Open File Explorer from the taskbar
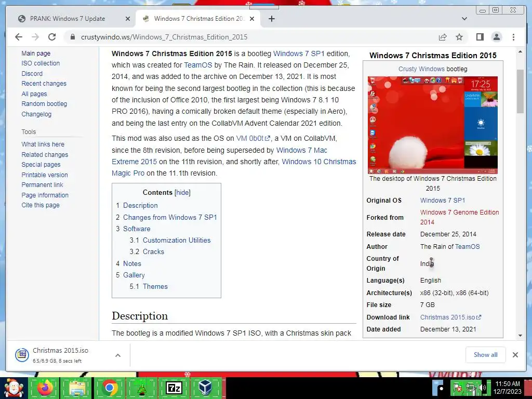 point(77,388)
